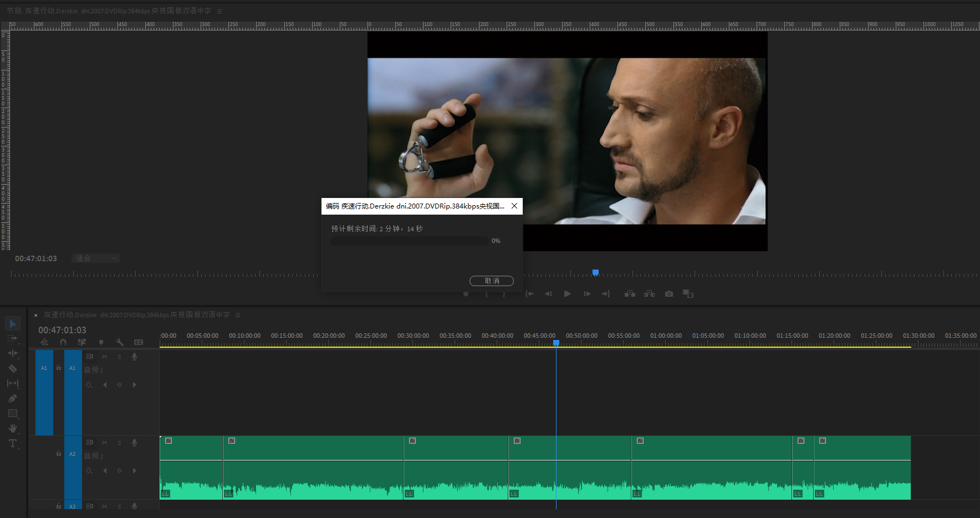Open timeline display settings wrench icon

tap(120, 342)
